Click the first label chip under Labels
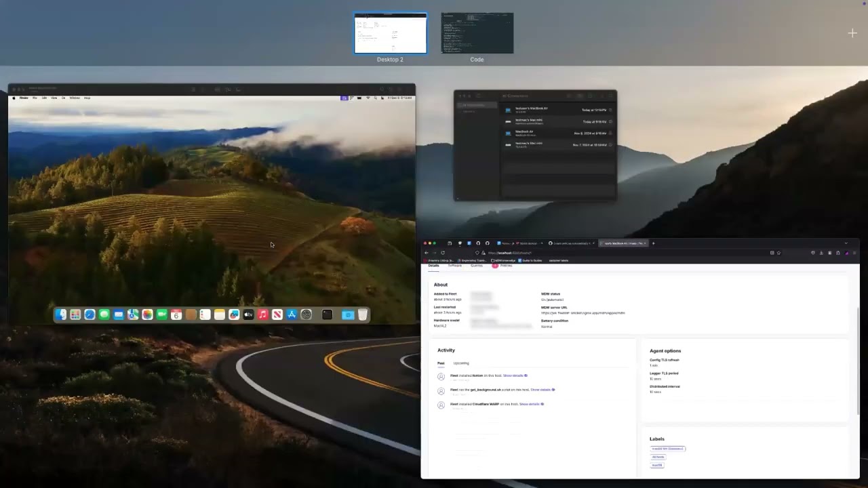The width and height of the screenshot is (868, 488). pos(668,449)
